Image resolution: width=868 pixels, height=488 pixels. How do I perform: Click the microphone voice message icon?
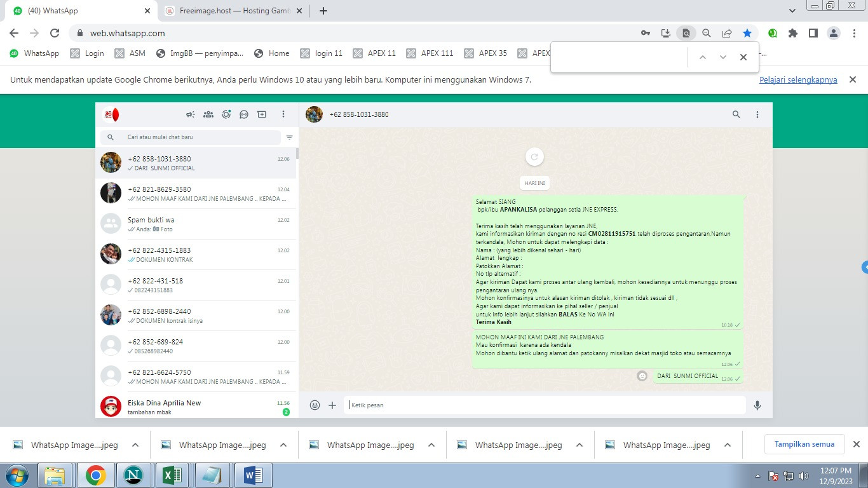[757, 405]
